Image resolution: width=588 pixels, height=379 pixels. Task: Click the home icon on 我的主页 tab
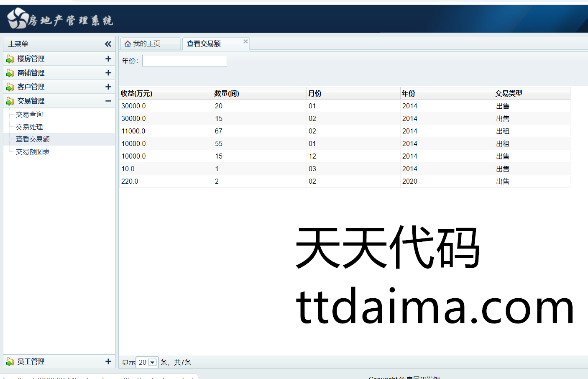128,44
